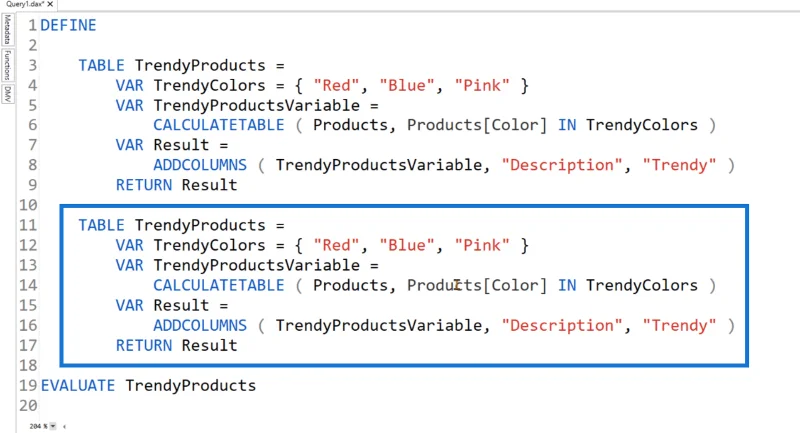Click the ADDCOLUMNS function on line 16
Viewport: 800px width, 433px height.
coord(200,325)
